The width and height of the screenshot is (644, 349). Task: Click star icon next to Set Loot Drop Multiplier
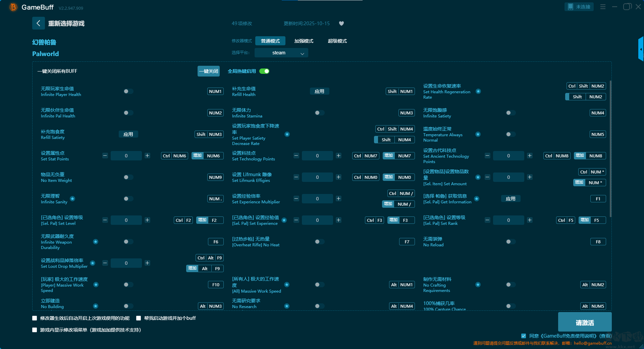pos(93,263)
